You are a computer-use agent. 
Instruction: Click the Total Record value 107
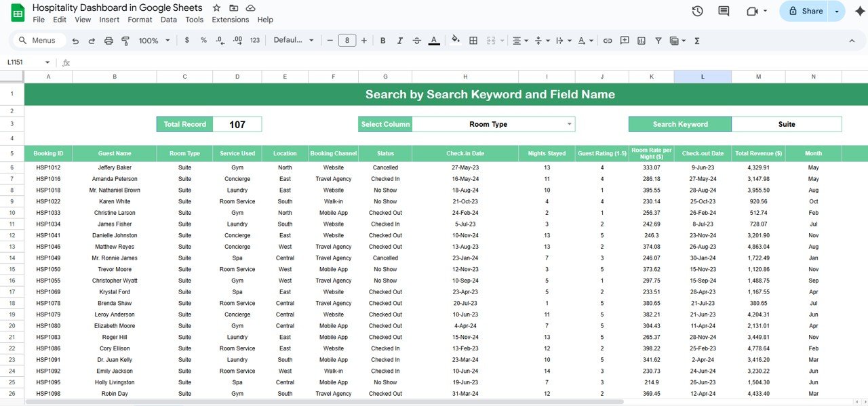[x=237, y=124]
